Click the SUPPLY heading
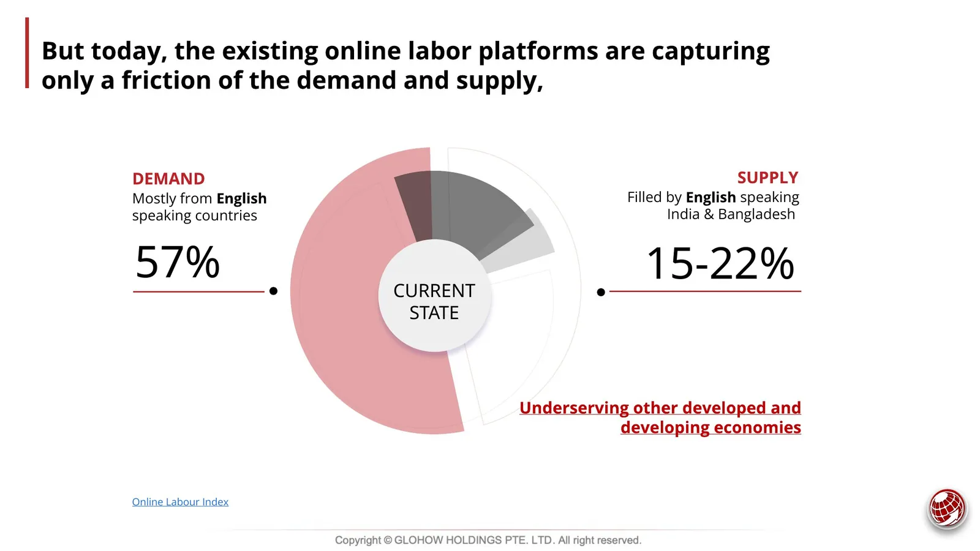 click(x=767, y=178)
